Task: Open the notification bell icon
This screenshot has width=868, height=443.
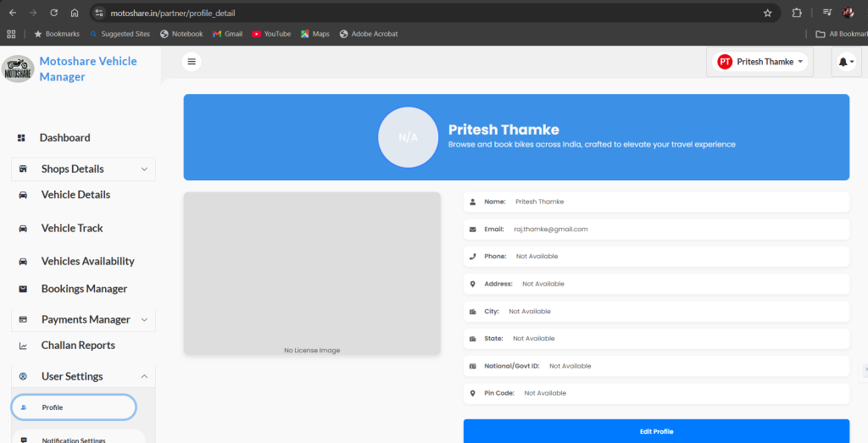Action: pyautogui.click(x=845, y=62)
